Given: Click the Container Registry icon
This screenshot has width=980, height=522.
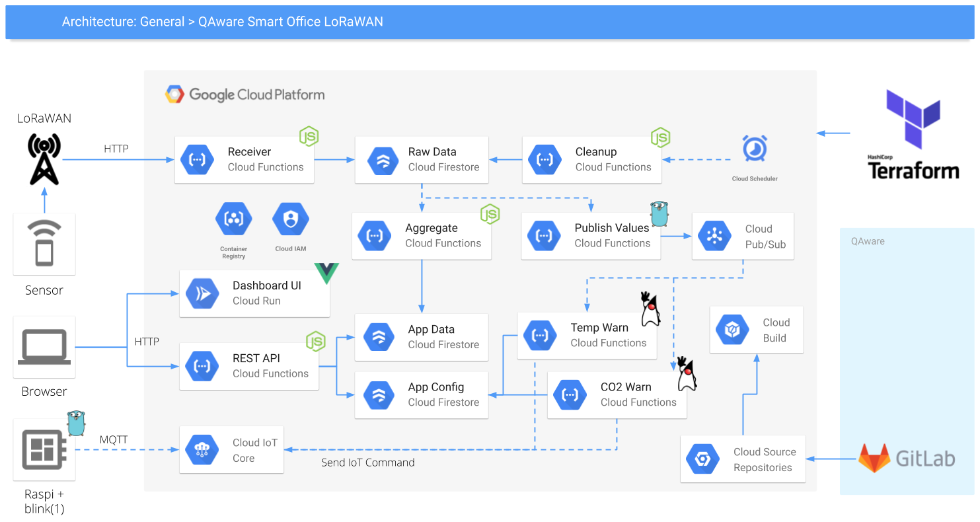Looking at the screenshot, I should (233, 219).
